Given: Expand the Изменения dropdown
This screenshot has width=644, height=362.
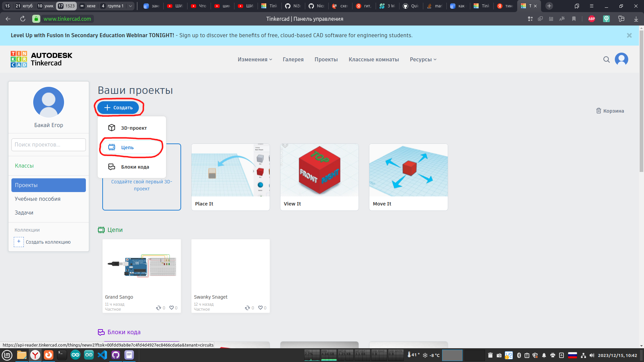Looking at the screenshot, I should pos(255,59).
